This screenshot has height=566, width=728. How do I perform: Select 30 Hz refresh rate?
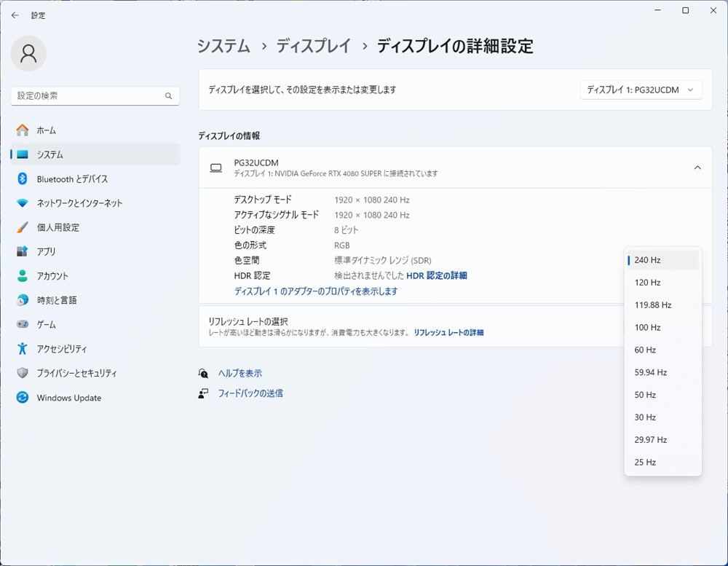pos(662,417)
